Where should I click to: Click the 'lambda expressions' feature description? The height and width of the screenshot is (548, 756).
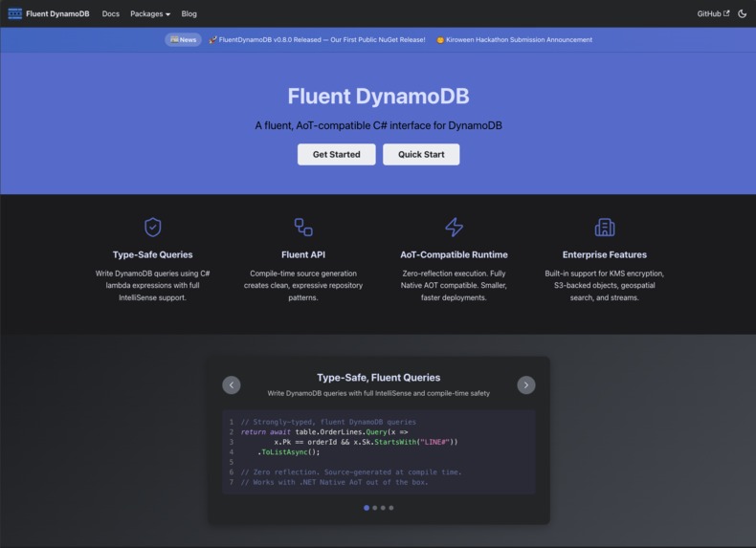click(x=153, y=285)
